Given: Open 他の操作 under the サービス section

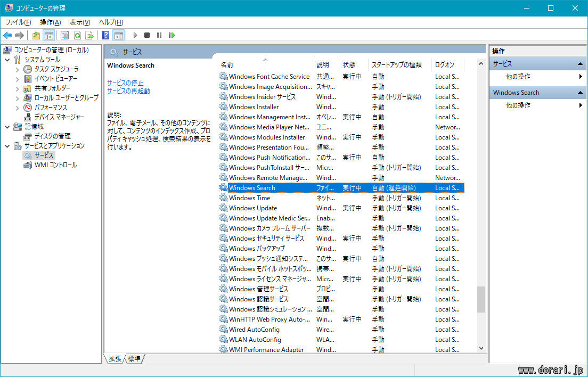Looking at the screenshot, I should (x=518, y=77).
